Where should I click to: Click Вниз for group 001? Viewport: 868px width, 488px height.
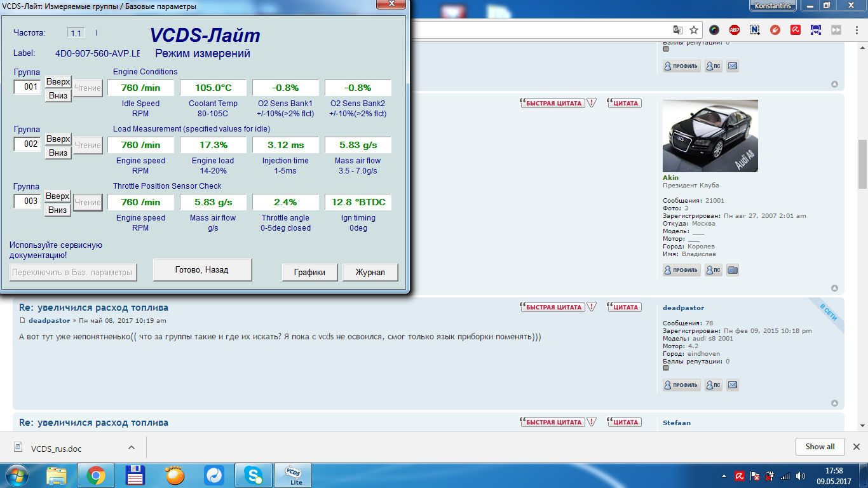[x=58, y=95]
